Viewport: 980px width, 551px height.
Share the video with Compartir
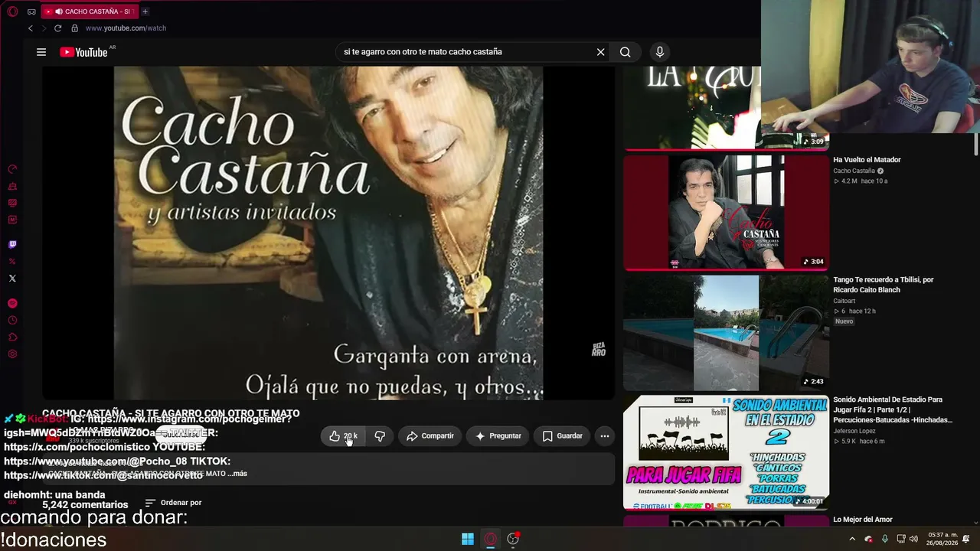click(430, 436)
